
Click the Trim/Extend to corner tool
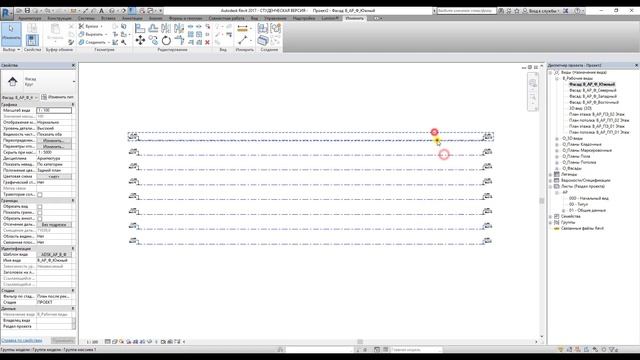(179, 40)
